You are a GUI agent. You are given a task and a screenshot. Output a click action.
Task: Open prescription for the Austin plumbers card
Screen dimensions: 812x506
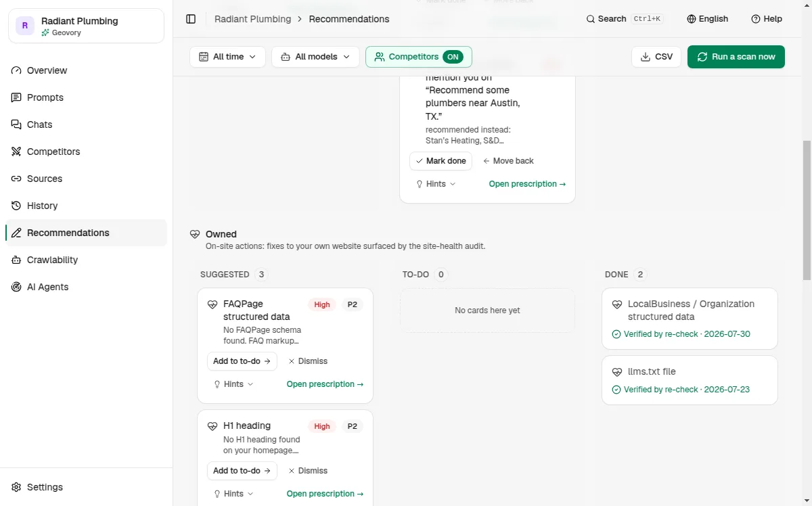(x=527, y=184)
